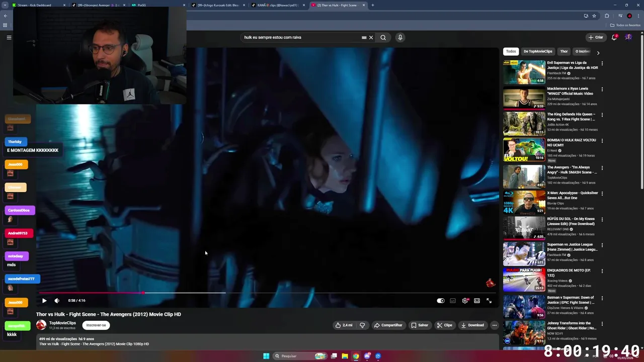This screenshot has height=362, width=644.
Task: Open options for Evil Superman vs Liga video
Action: click(x=602, y=63)
